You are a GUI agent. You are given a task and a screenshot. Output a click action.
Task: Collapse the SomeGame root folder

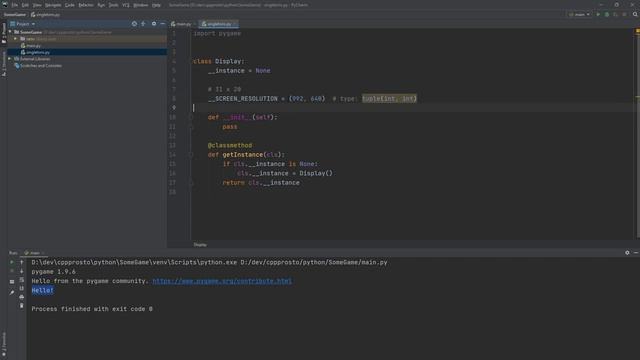[10, 32]
